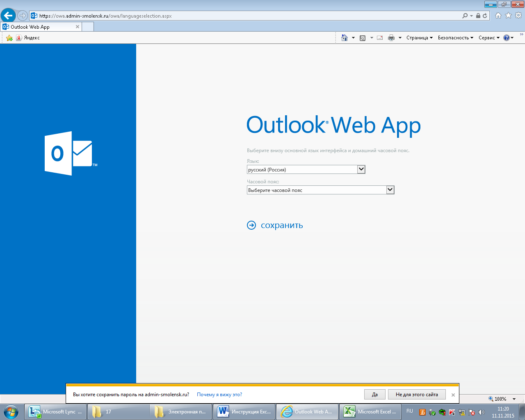Click the security lock icon in the address bar
This screenshot has height=420, width=525.
478,16
